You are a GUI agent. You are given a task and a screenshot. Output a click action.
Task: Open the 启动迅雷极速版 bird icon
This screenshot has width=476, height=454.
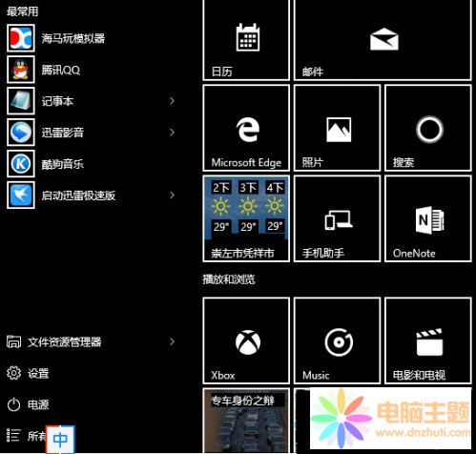pos(21,195)
